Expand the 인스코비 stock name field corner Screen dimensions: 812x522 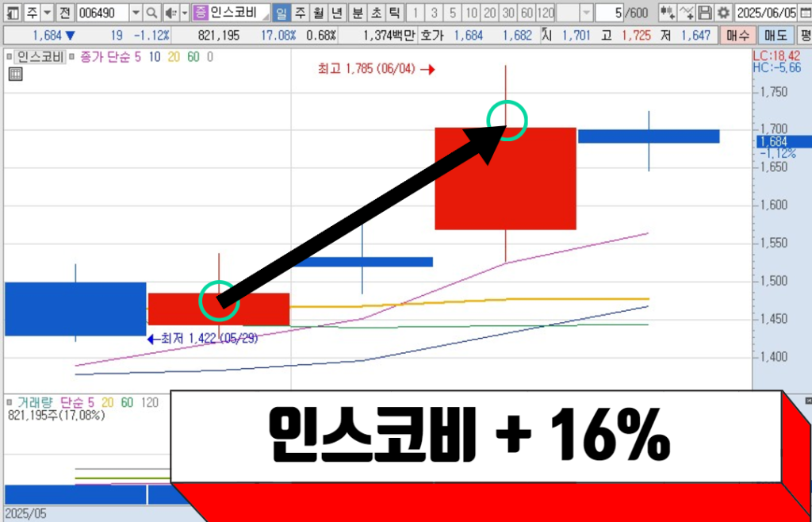(266, 17)
